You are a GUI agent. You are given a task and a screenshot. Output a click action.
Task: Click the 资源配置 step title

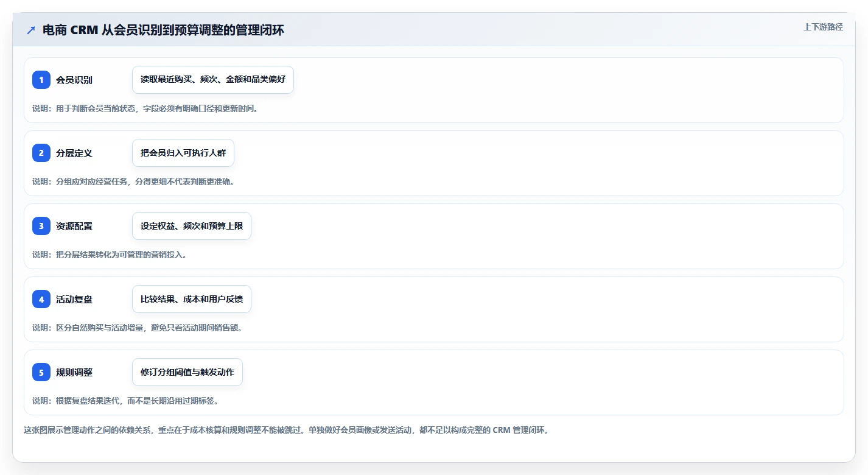[x=74, y=226]
